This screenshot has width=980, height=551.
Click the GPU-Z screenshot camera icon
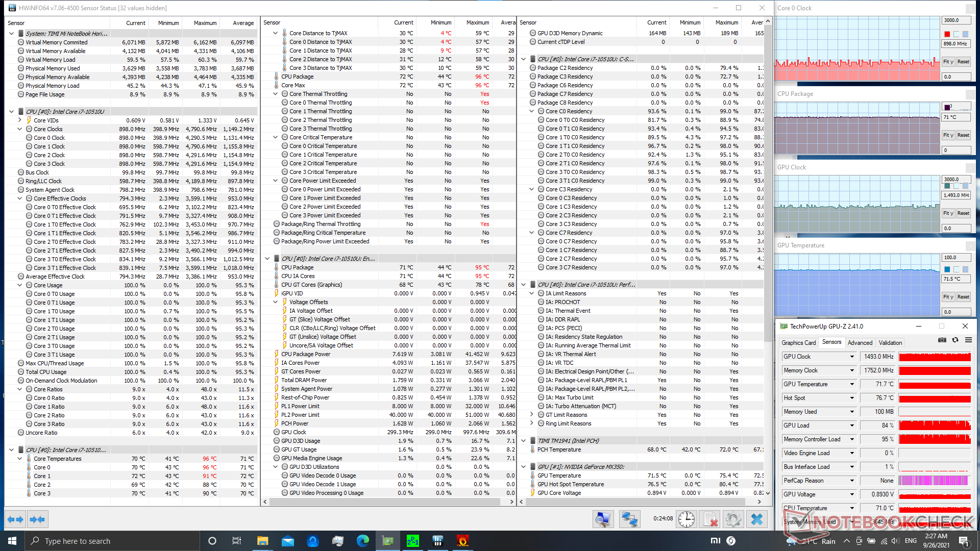pos(942,340)
